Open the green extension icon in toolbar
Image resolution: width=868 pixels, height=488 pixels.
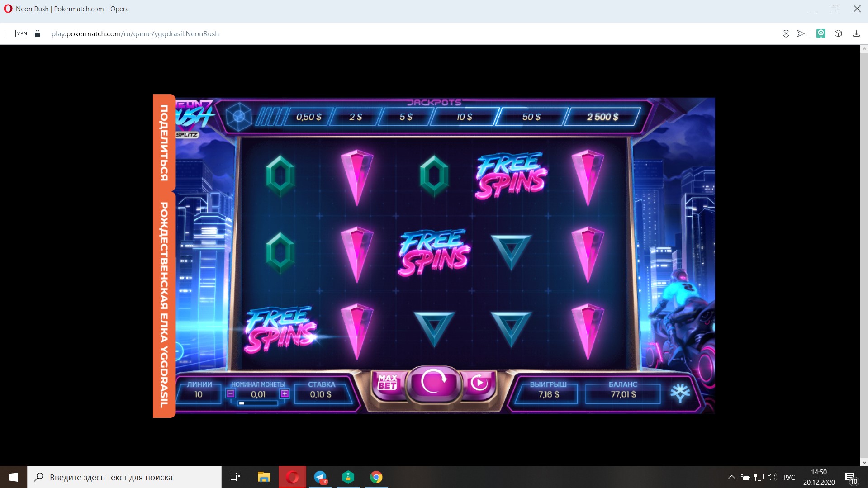coord(821,33)
